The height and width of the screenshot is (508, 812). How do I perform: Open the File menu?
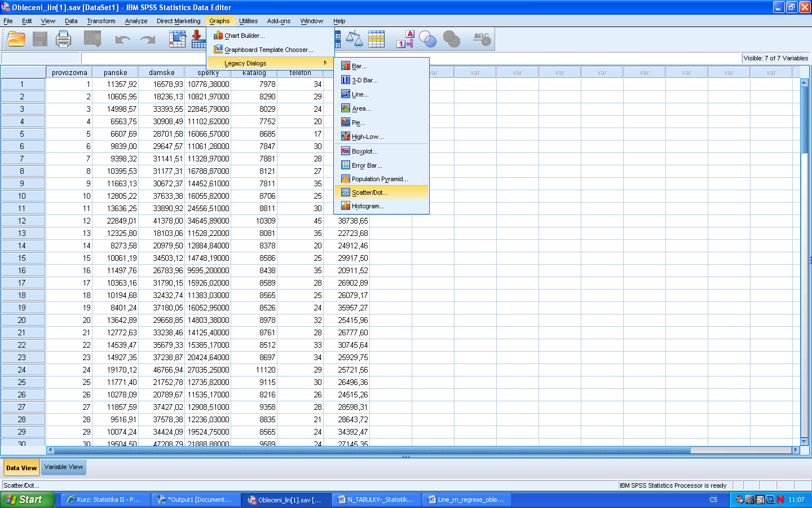point(8,21)
